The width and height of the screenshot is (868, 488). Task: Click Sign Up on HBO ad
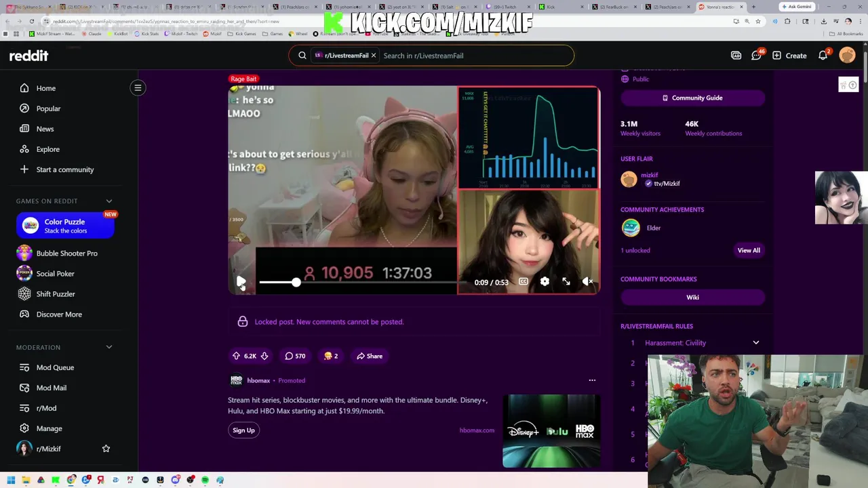243,430
